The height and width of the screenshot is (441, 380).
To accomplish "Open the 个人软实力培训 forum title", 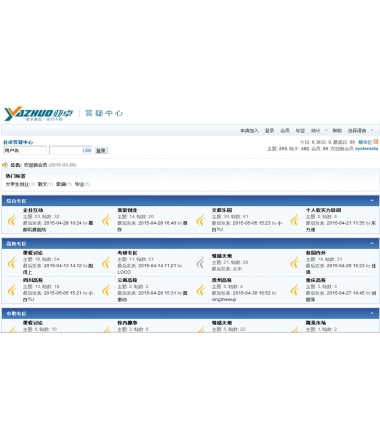I will click(x=323, y=210).
